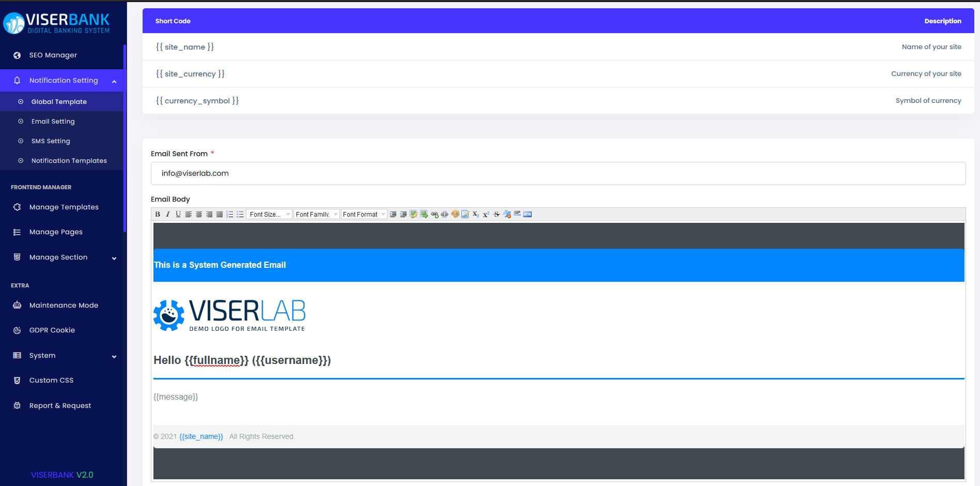Open the text color palette icon

click(x=455, y=214)
